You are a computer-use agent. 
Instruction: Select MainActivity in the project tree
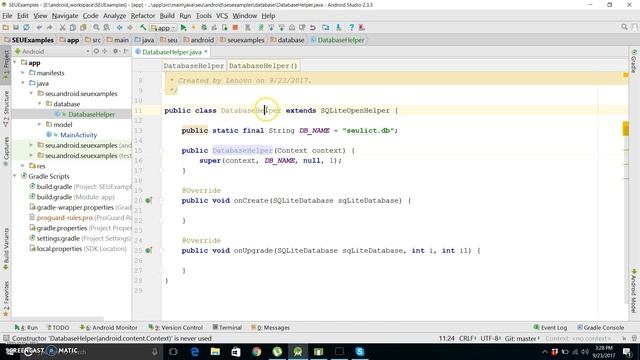78,135
